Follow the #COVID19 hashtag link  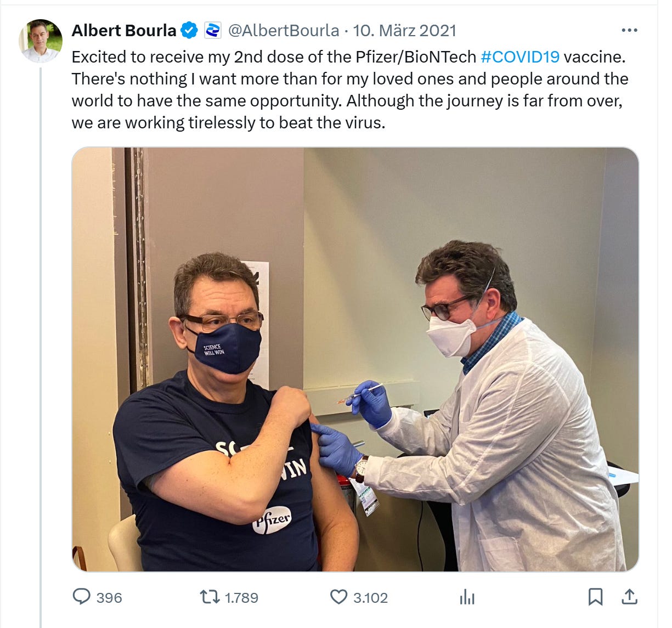coord(520,56)
